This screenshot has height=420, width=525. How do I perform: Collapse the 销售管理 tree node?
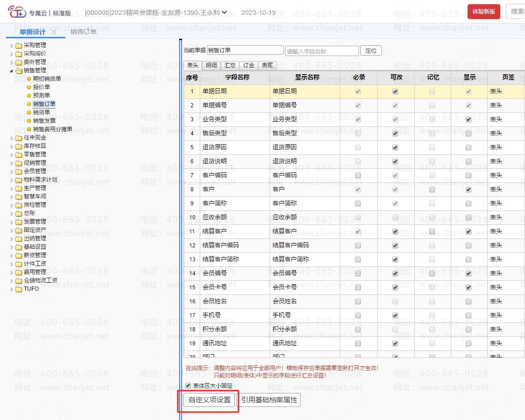[x=11, y=70]
